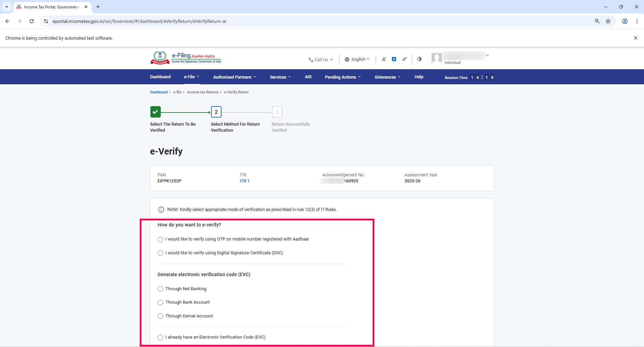
Task: Go to Help in navigation bar
Action: pyautogui.click(x=419, y=77)
